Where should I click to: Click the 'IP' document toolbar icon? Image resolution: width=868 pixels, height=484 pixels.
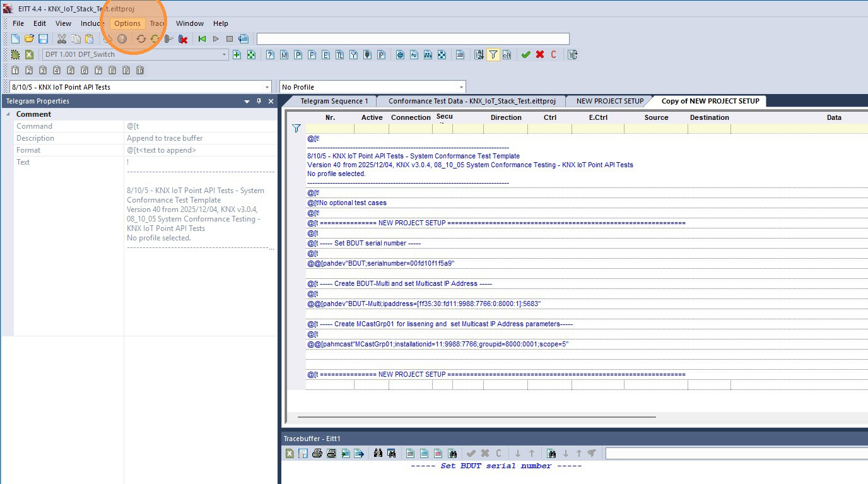(381, 55)
